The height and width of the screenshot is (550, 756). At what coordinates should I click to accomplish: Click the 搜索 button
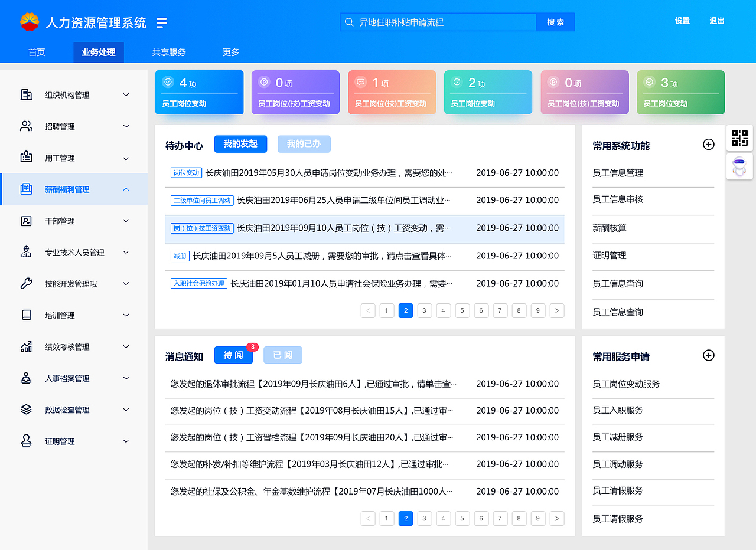point(555,21)
